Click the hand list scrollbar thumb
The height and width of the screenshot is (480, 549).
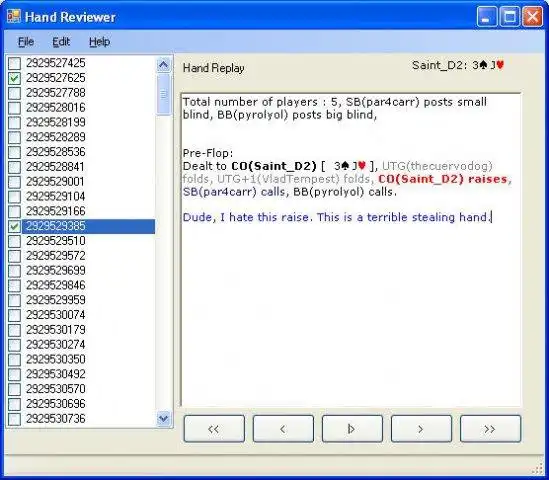pos(164,95)
